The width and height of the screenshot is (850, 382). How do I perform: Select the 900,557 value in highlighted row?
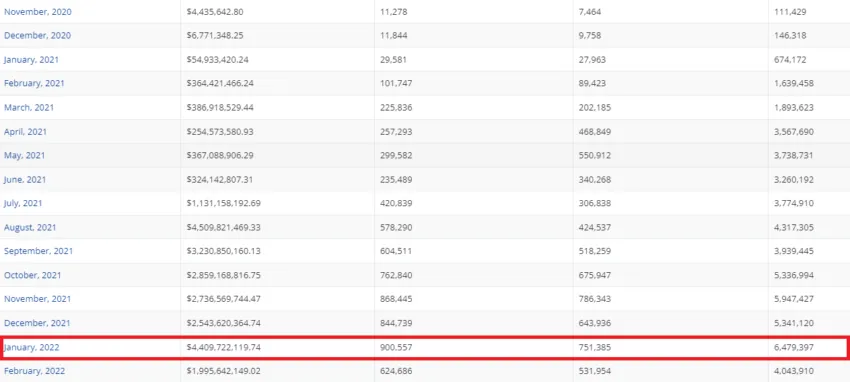[x=396, y=347]
